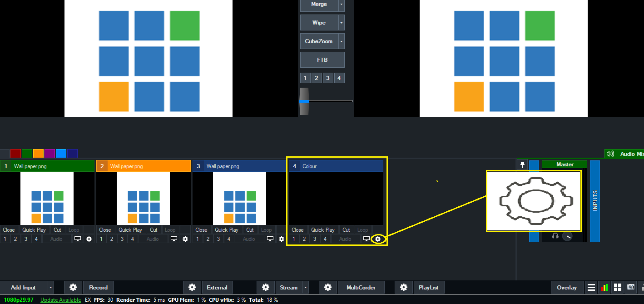Screen dimensions: 644x304
Task: Click Wipe transition button
Action: click(x=319, y=23)
